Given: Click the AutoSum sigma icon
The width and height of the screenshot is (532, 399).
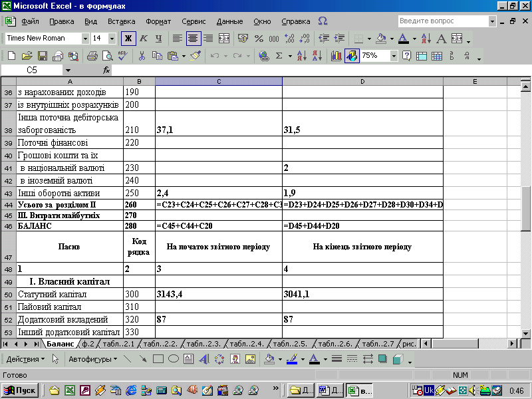Looking at the screenshot, I should click(279, 56).
